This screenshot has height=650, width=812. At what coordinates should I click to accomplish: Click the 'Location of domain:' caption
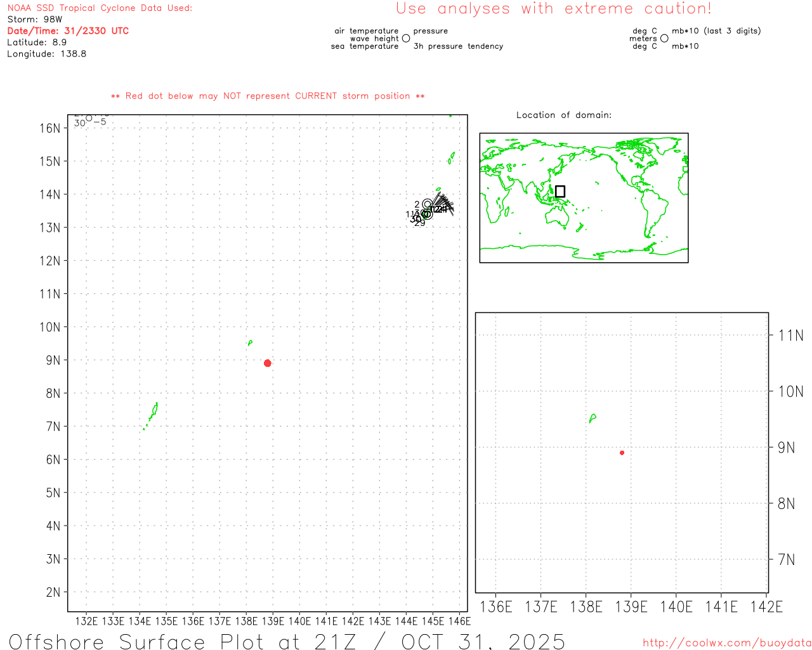pos(564,115)
